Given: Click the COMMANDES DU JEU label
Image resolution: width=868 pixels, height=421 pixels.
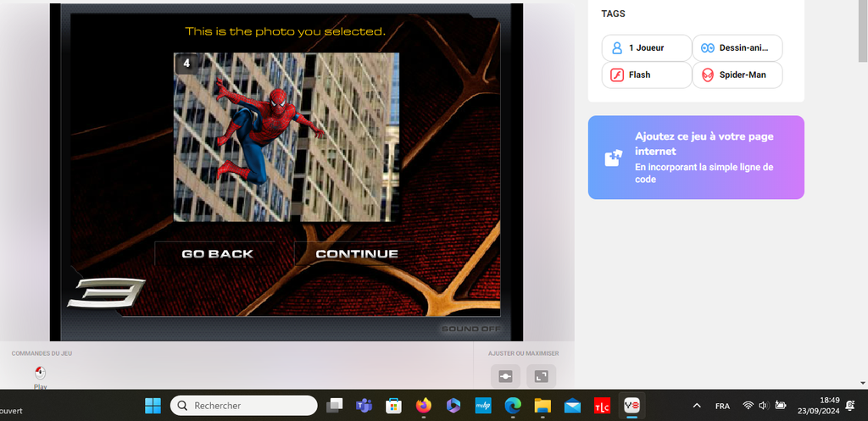Looking at the screenshot, I should point(42,353).
